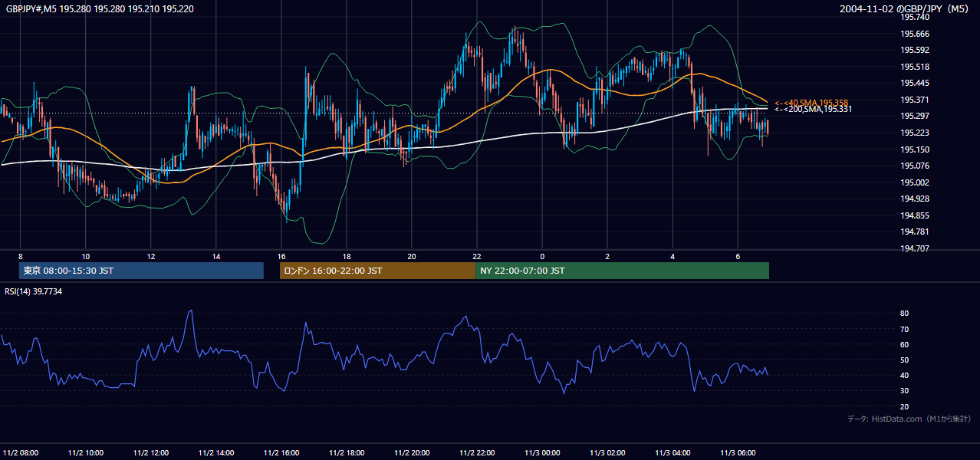Click the RSI(14) 39.7734 indicator label
Image resolution: width=980 pixels, height=460 pixels.
coord(34,291)
